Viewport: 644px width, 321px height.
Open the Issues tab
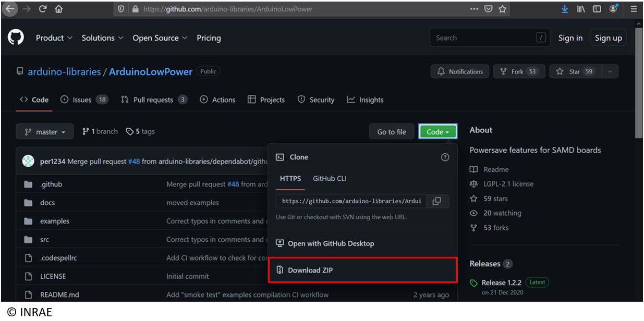pos(84,100)
